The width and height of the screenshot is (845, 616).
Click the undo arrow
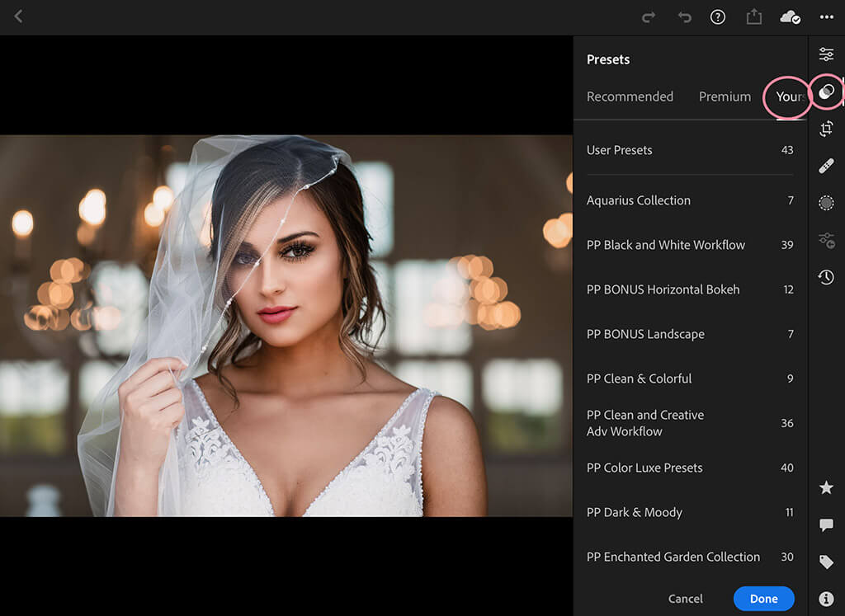[684, 17]
